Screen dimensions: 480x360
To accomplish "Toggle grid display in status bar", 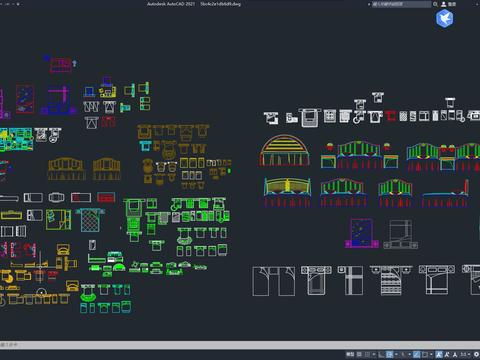I will coord(359,354).
